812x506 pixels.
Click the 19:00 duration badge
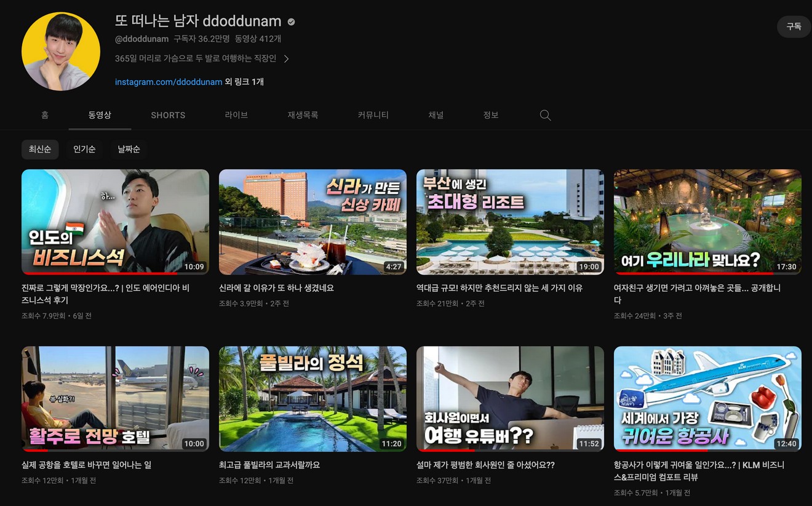589,267
